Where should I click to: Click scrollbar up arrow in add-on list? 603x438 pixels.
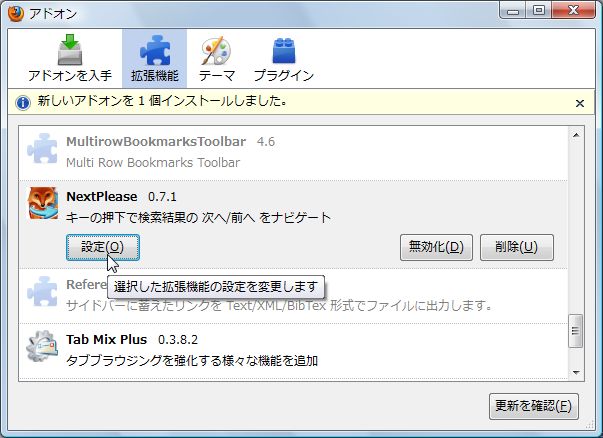pos(576,135)
